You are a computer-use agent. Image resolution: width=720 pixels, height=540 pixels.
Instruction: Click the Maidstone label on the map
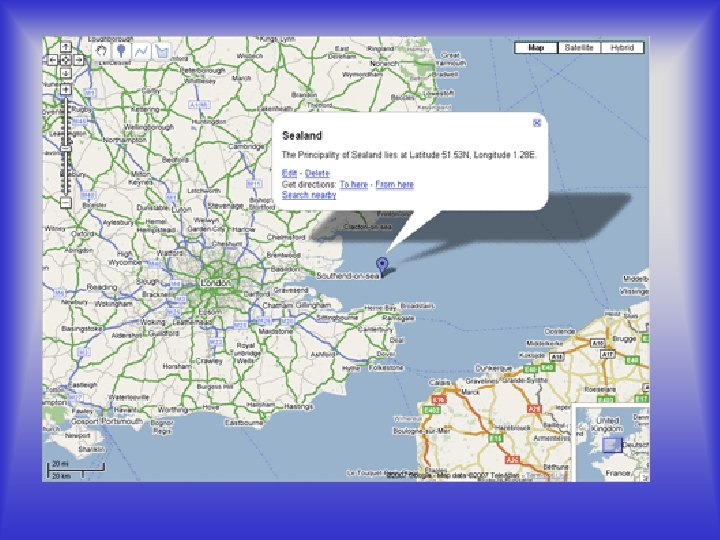coord(276,331)
